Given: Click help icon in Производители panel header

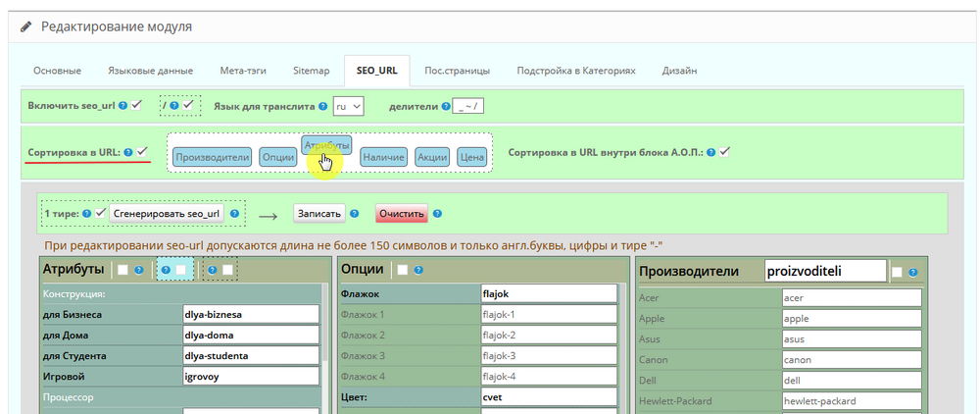Looking at the screenshot, I should click(x=912, y=272).
